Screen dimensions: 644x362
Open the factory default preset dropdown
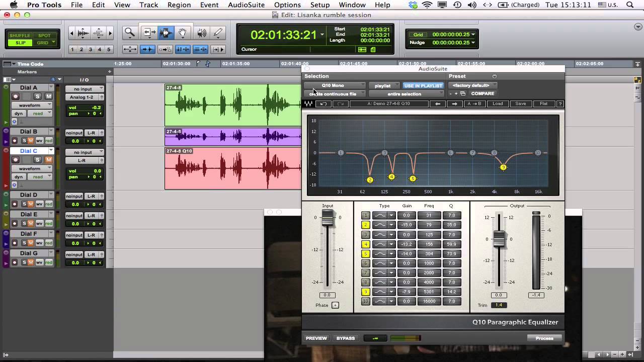pyautogui.click(x=472, y=85)
